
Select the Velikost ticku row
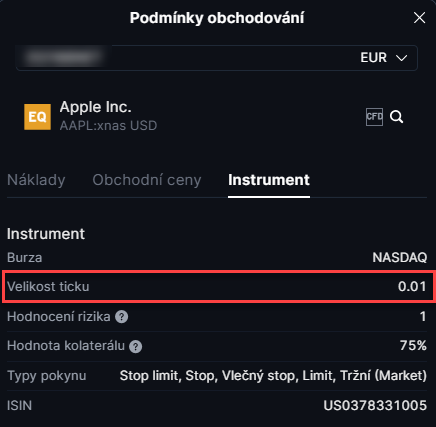pyautogui.click(x=218, y=287)
